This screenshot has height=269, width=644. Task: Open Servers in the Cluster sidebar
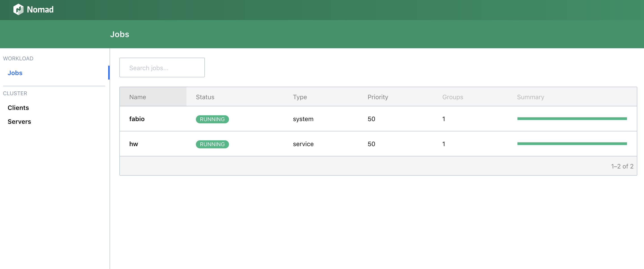click(x=19, y=122)
